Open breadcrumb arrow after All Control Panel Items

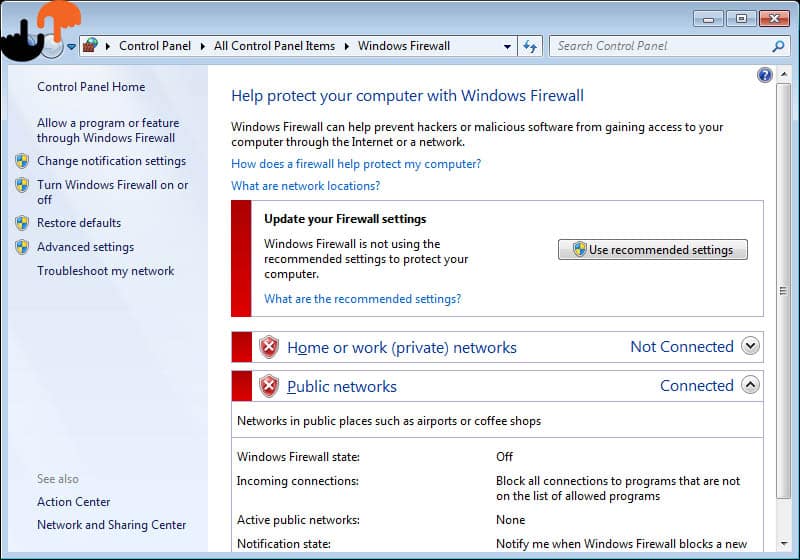[347, 46]
